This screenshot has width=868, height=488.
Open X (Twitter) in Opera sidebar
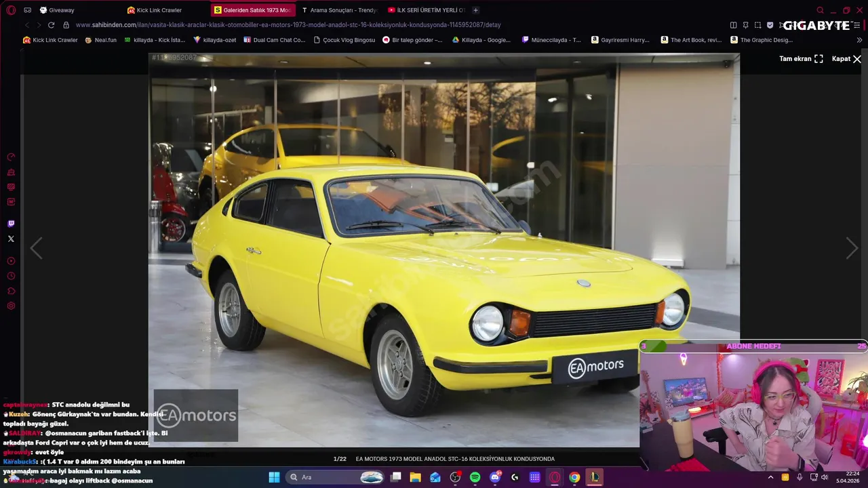click(x=11, y=239)
